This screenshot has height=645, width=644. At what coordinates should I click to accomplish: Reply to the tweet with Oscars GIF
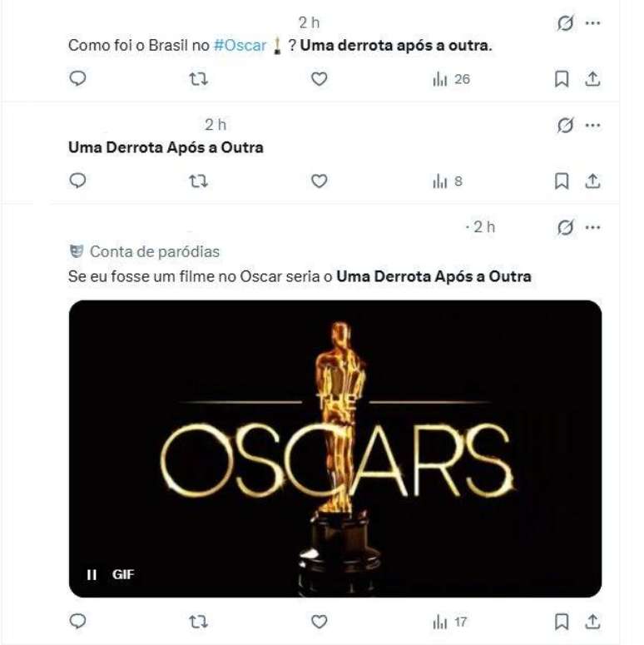click(77, 621)
